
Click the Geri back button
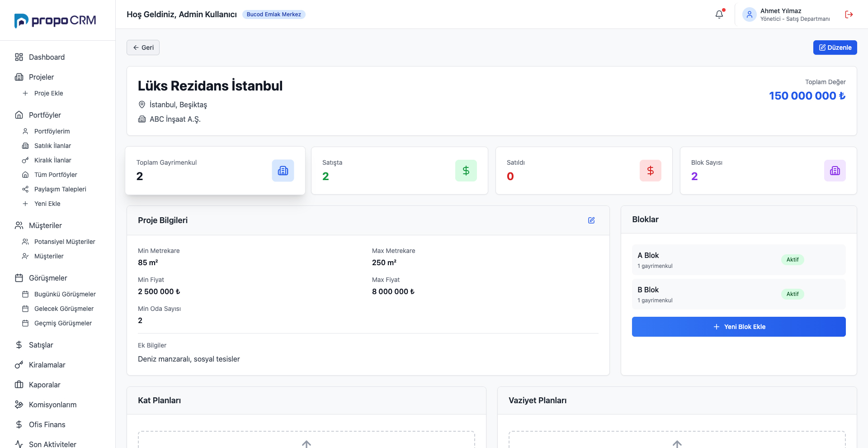pyautogui.click(x=143, y=48)
